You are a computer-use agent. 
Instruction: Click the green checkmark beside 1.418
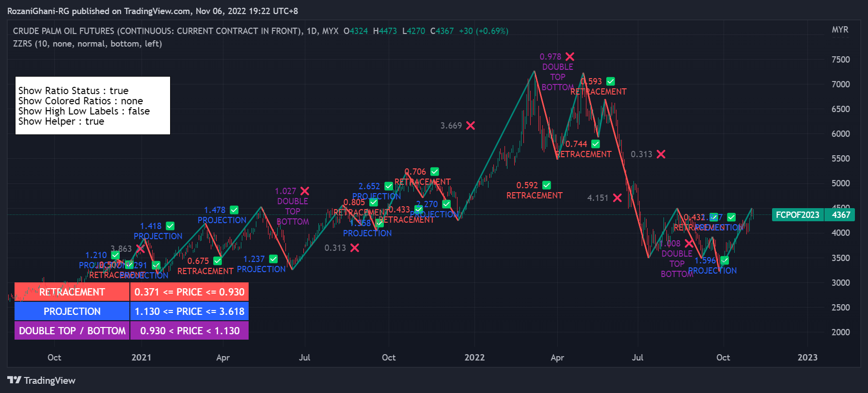pos(170,226)
